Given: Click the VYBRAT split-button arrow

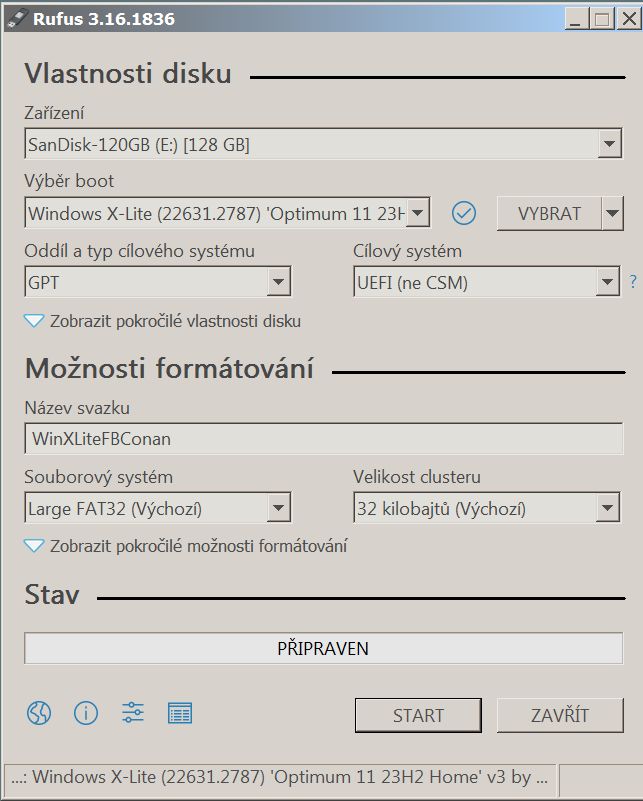Looking at the screenshot, I should (611, 213).
